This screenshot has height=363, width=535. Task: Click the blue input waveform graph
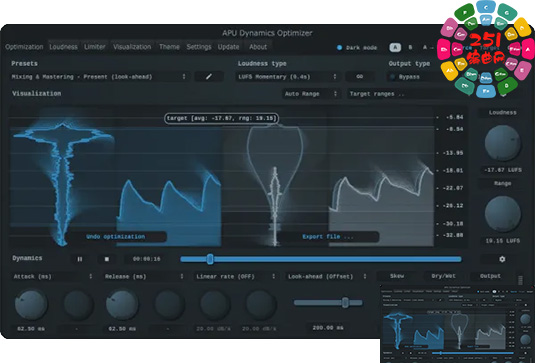pyautogui.click(x=169, y=210)
